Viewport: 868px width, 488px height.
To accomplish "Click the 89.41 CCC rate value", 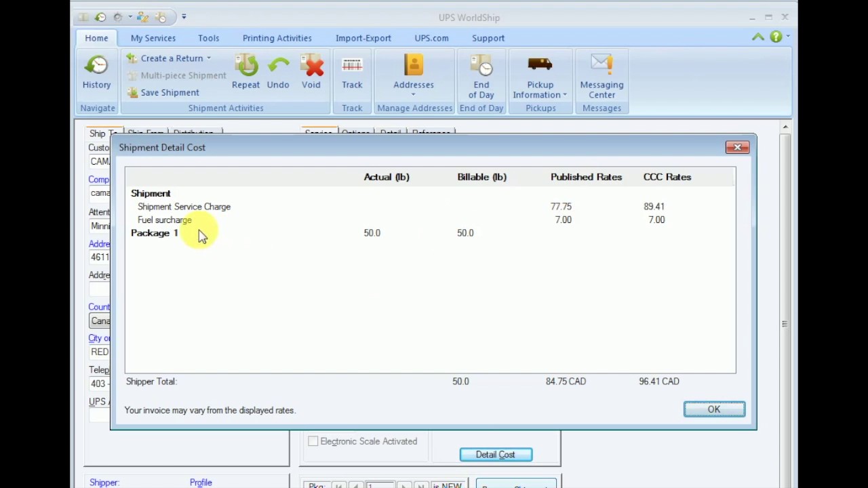I will (654, 207).
